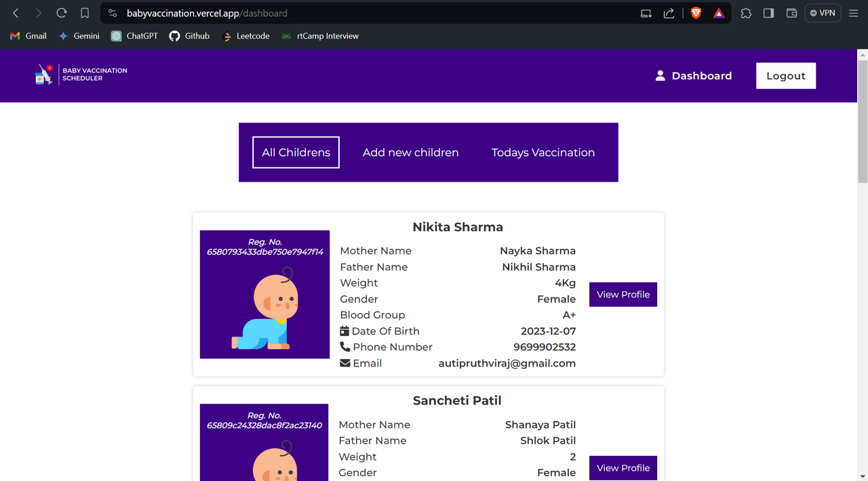
Task: Click the page vertical scrollbar thumb
Action: (x=863, y=121)
